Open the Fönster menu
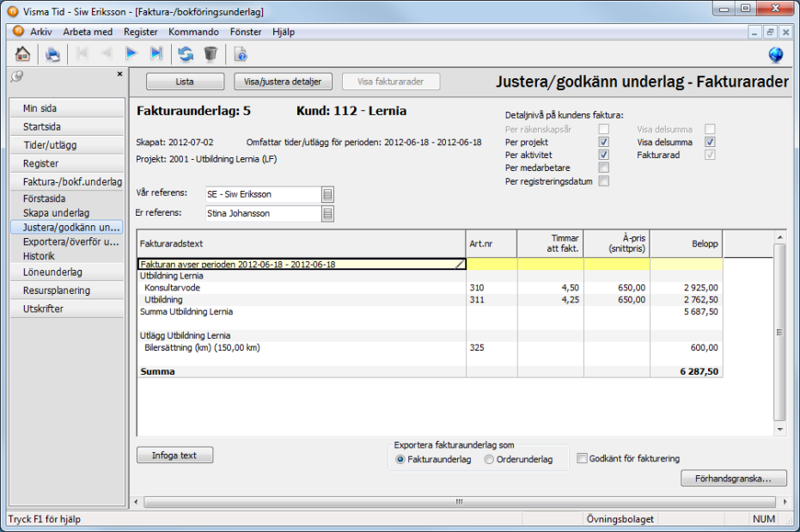This screenshot has height=532, width=800. [x=246, y=32]
